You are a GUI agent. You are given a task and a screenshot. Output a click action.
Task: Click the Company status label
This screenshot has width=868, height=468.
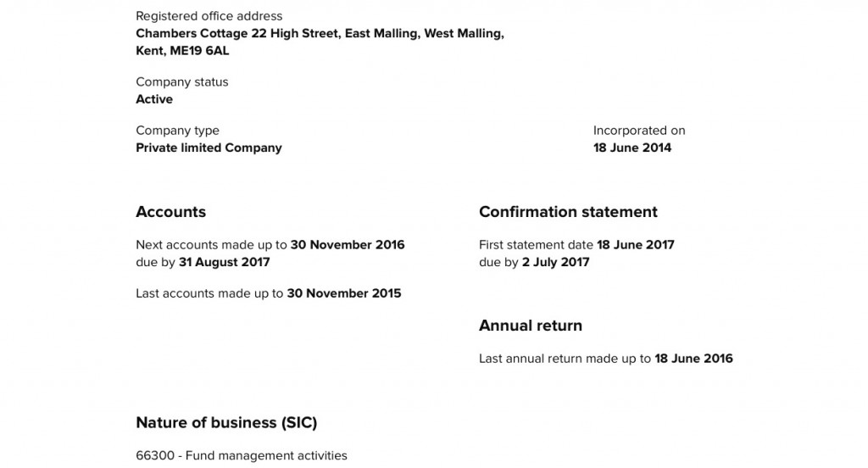point(181,82)
